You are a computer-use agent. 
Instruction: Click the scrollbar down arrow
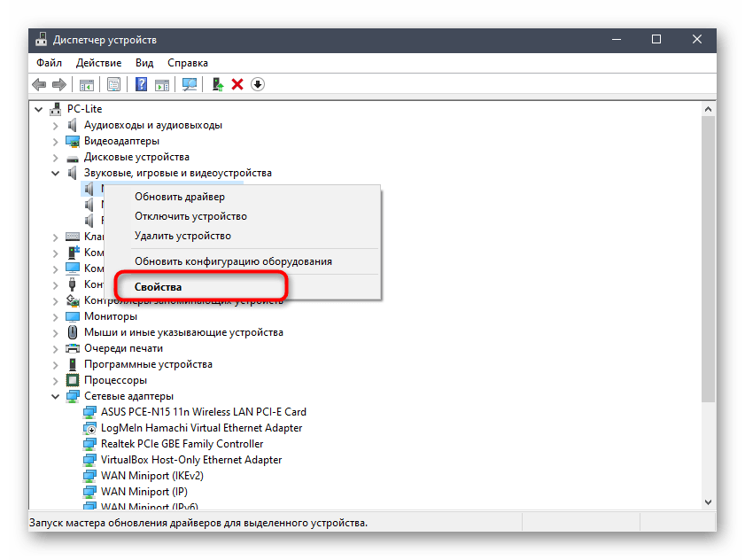(x=708, y=502)
